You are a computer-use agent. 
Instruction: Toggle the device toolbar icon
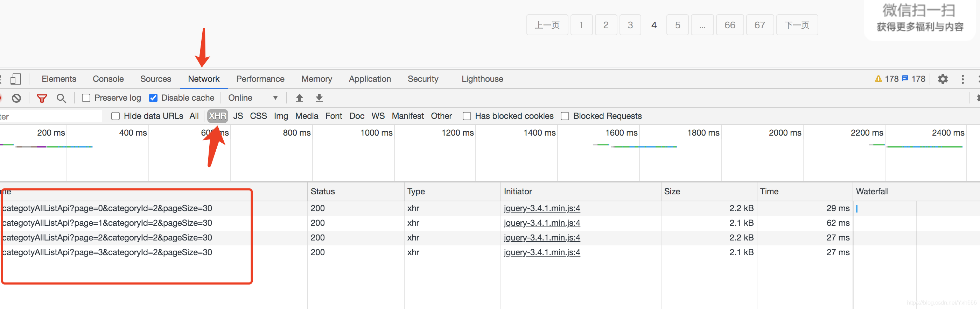15,79
